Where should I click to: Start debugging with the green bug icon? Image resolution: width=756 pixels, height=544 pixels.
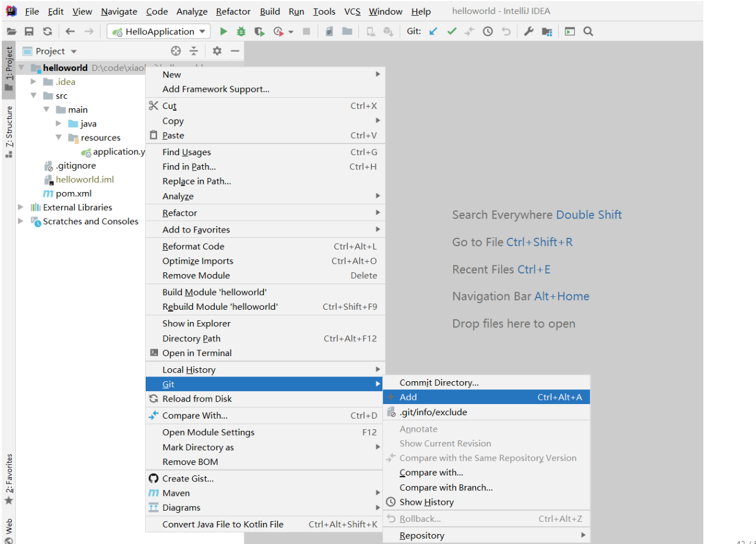click(241, 32)
